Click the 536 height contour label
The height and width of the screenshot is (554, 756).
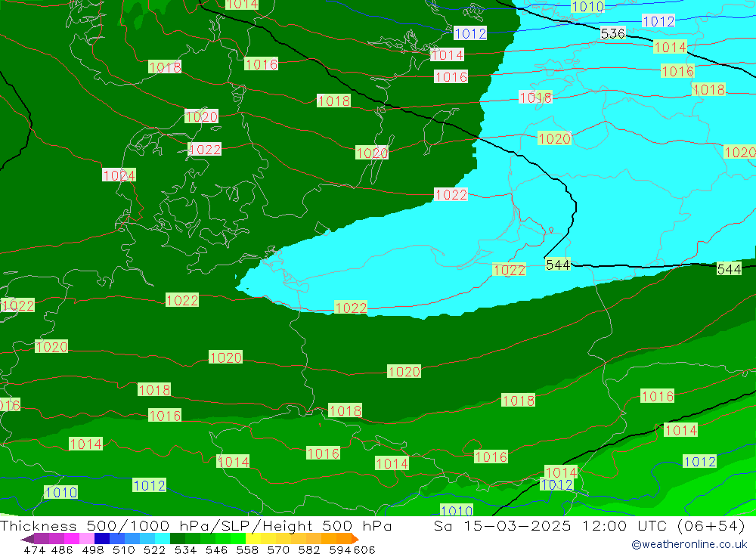point(613,33)
